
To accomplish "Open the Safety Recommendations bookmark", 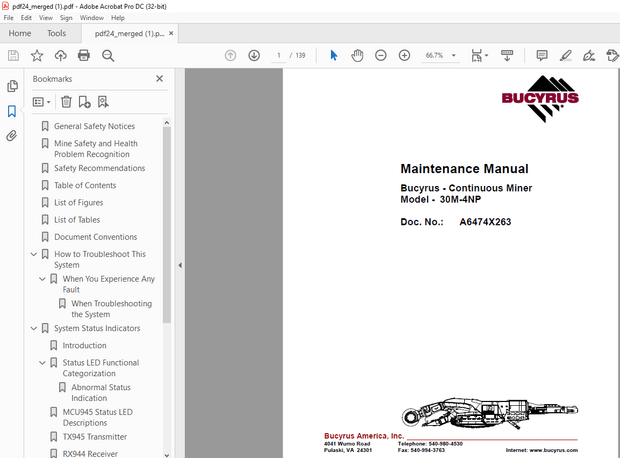I will pos(99,168).
